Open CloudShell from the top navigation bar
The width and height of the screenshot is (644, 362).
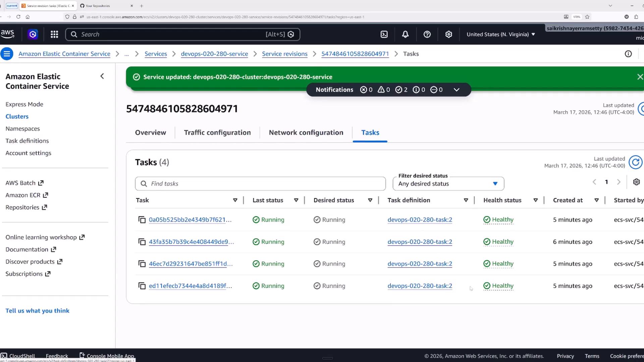(384, 34)
